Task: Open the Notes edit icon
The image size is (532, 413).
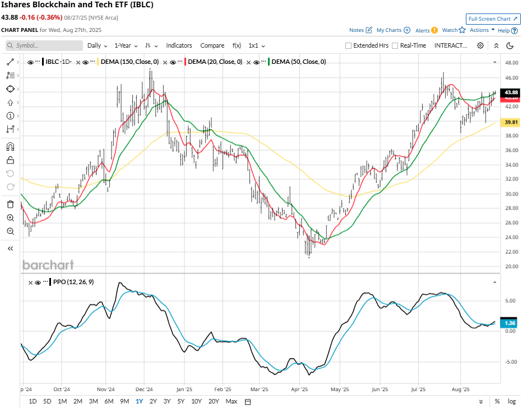Action: pos(369,30)
